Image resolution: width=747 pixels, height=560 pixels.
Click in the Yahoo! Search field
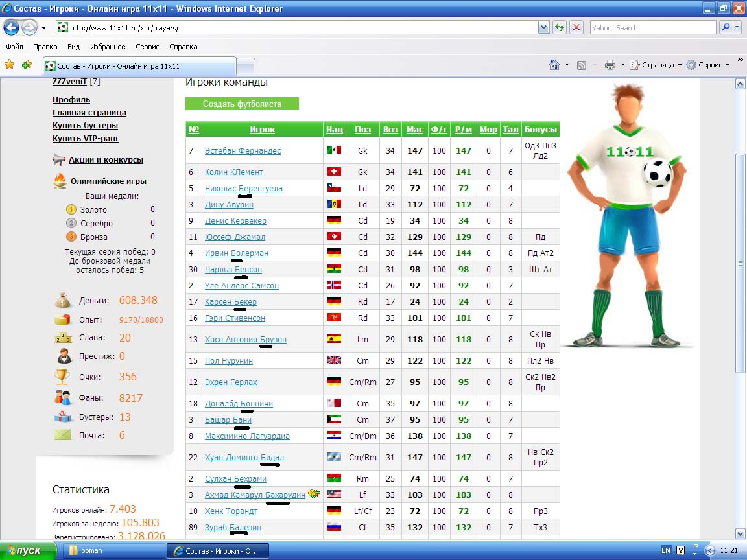coord(652,28)
